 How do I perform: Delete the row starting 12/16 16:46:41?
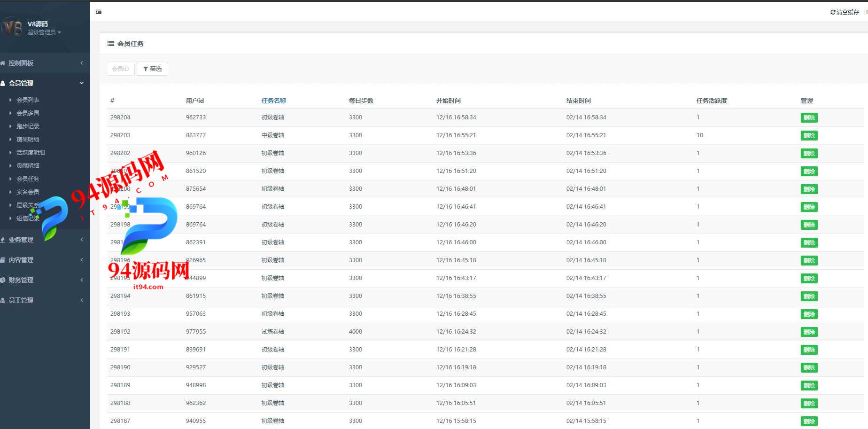pyautogui.click(x=809, y=207)
